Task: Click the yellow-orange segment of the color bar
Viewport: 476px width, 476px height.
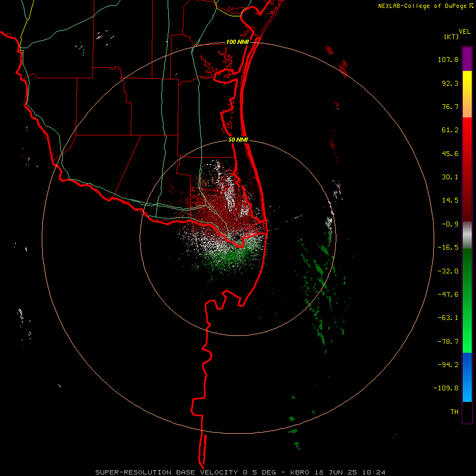Action: point(467,94)
